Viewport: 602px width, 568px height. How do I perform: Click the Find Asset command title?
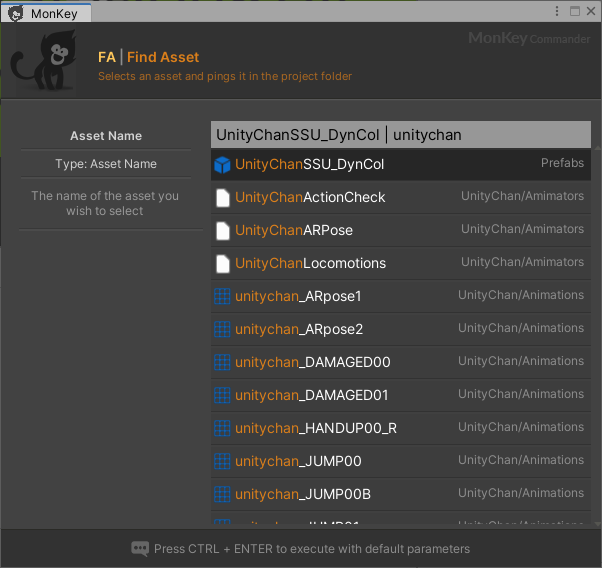pyautogui.click(x=163, y=57)
